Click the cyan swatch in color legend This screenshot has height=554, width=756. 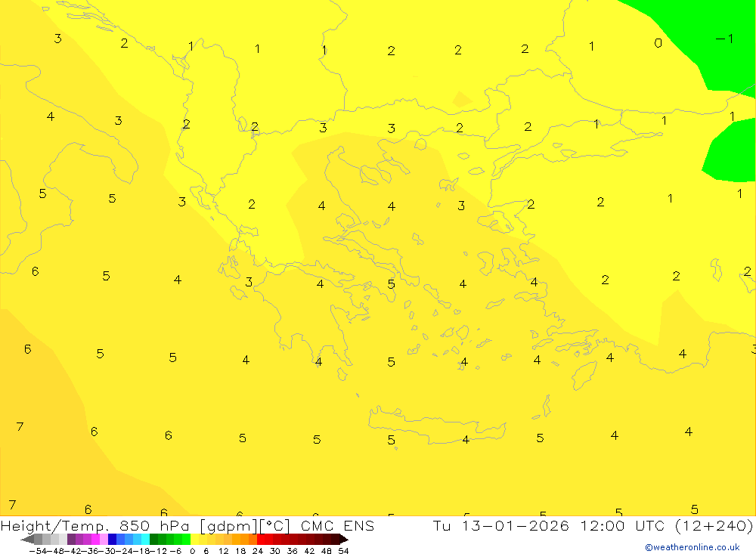[145, 540]
